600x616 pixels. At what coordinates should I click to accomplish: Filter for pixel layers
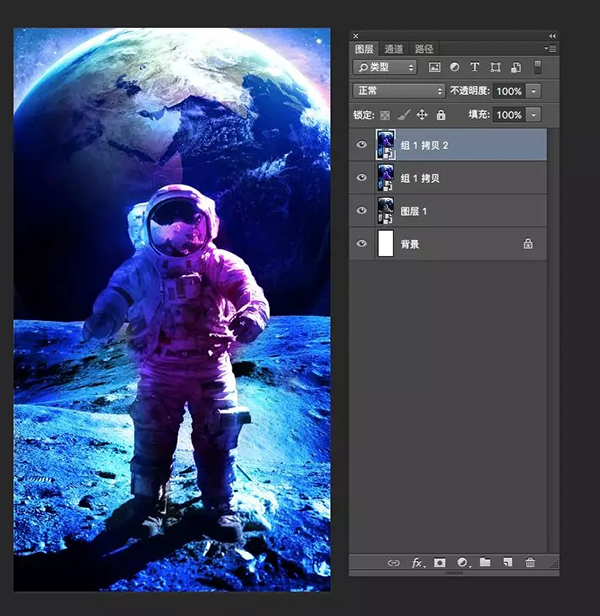[435, 67]
